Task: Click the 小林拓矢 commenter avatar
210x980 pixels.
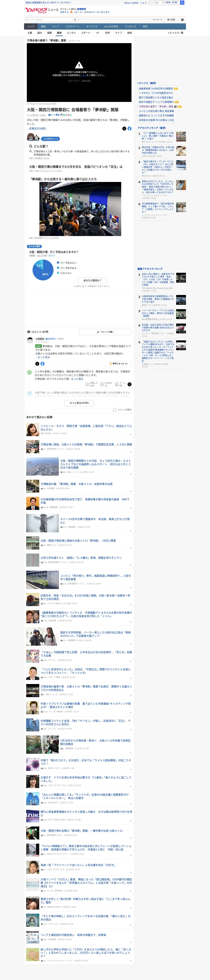Action: pyautogui.click(x=30, y=340)
